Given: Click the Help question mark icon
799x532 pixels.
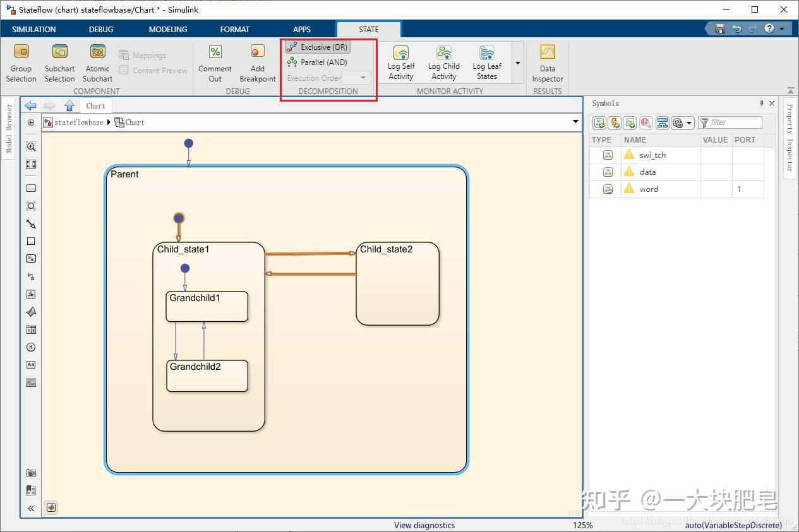Looking at the screenshot, I should click(769, 28).
